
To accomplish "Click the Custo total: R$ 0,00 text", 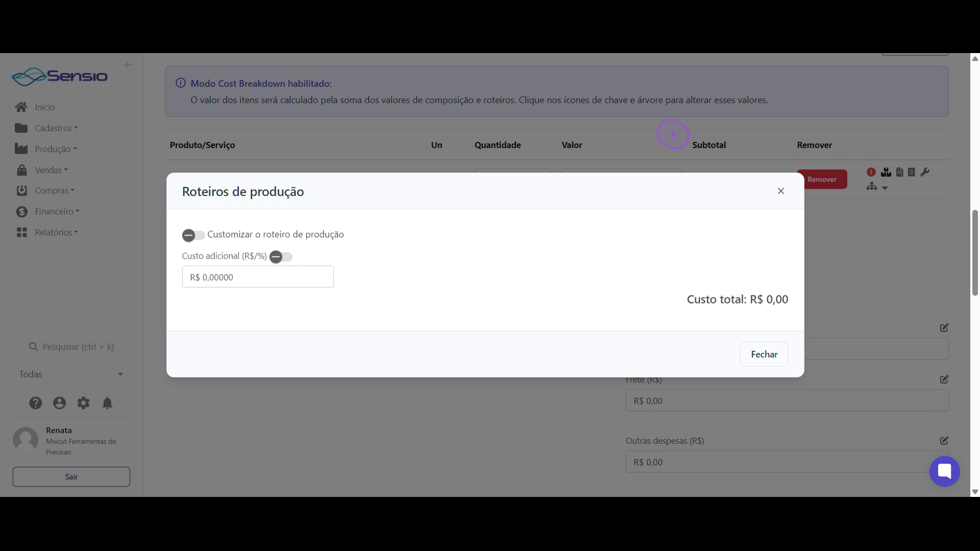I will [737, 299].
